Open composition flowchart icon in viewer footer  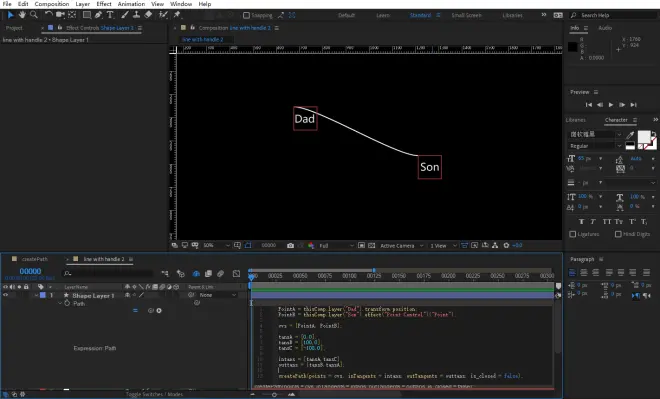click(495, 245)
